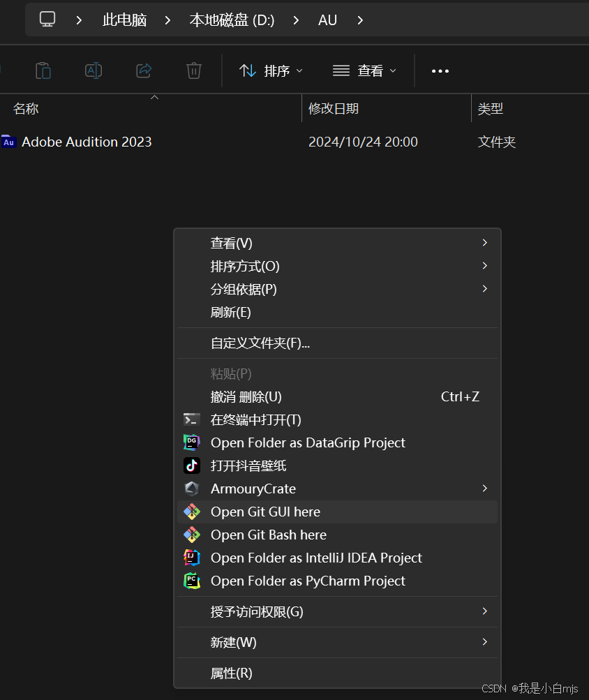Click the Douyin wallpaper icon
The image size is (589, 700).
pyautogui.click(x=192, y=466)
